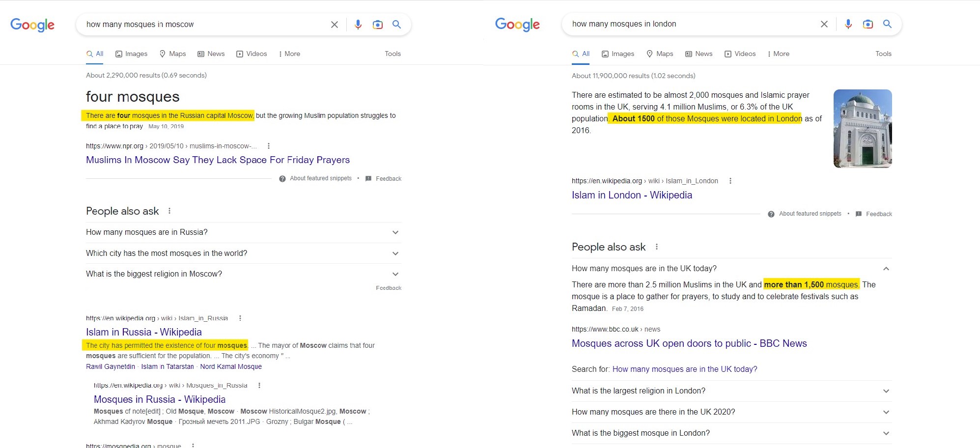
Task: Start voice search in the Moscow search bar
Action: pos(358,25)
